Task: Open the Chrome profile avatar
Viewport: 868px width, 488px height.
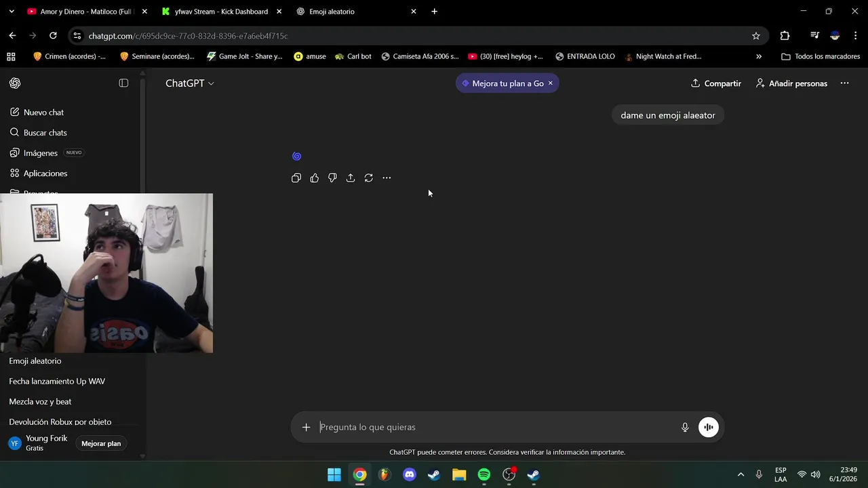Action: [x=835, y=36]
